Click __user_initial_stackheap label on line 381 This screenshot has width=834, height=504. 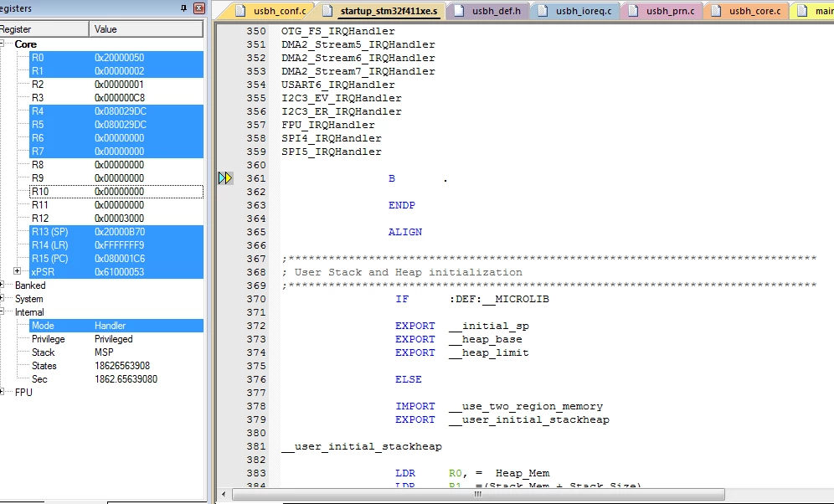click(362, 446)
